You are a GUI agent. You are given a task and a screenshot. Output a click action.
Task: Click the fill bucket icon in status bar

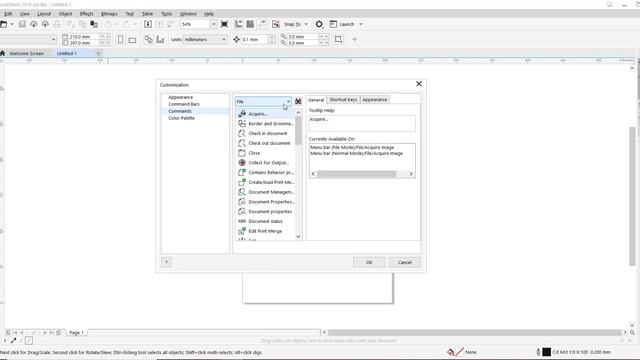(450, 352)
